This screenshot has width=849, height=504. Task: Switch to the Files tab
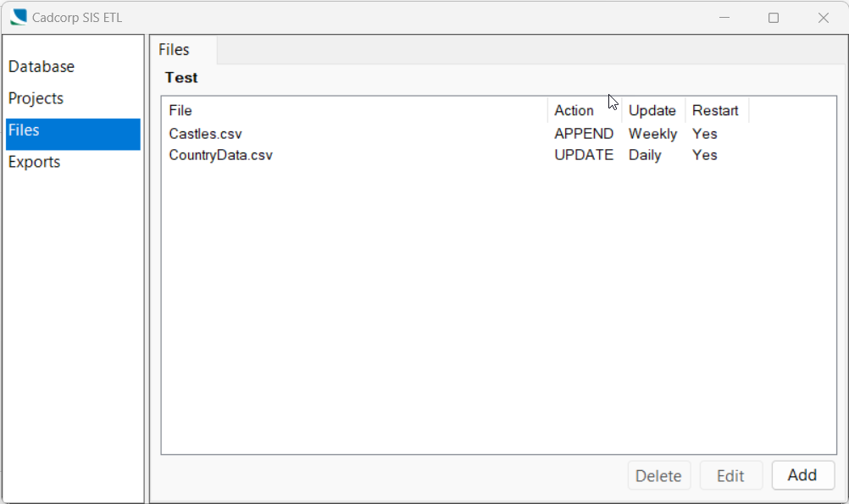coord(175,50)
